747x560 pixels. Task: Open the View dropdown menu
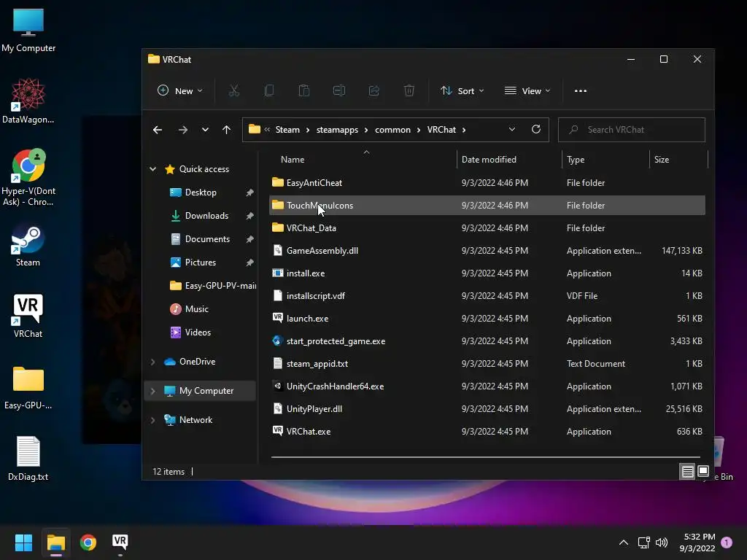point(527,90)
